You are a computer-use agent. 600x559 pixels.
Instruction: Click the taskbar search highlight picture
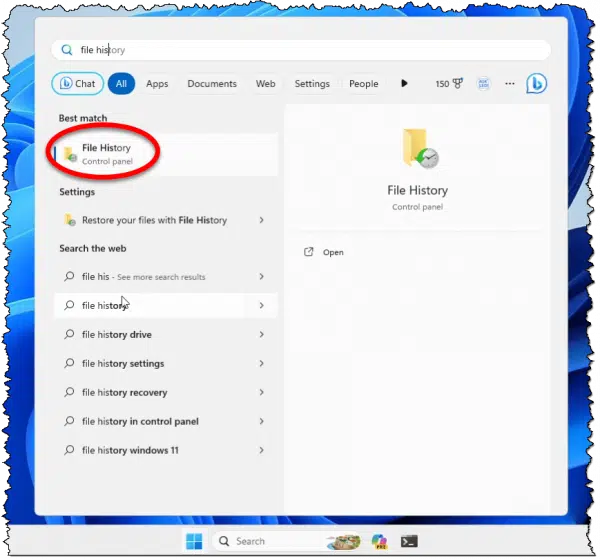pos(343,541)
